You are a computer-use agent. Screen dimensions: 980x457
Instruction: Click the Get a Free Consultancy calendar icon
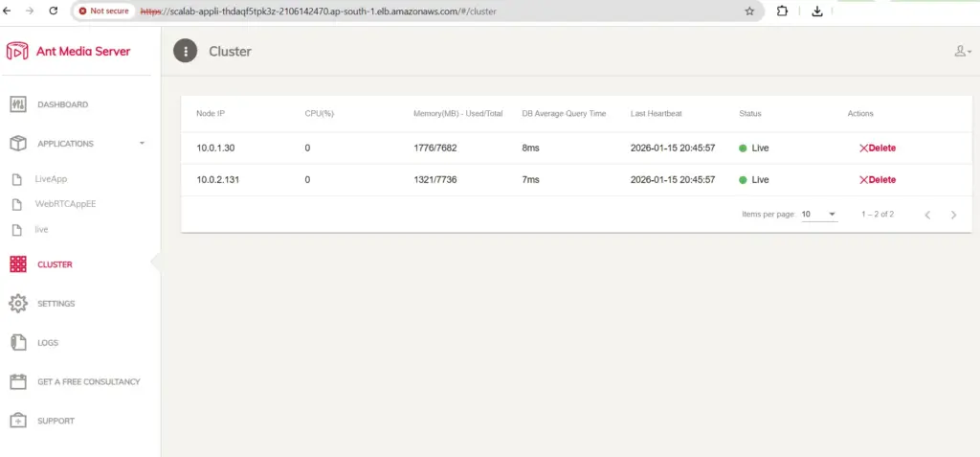[18, 382]
